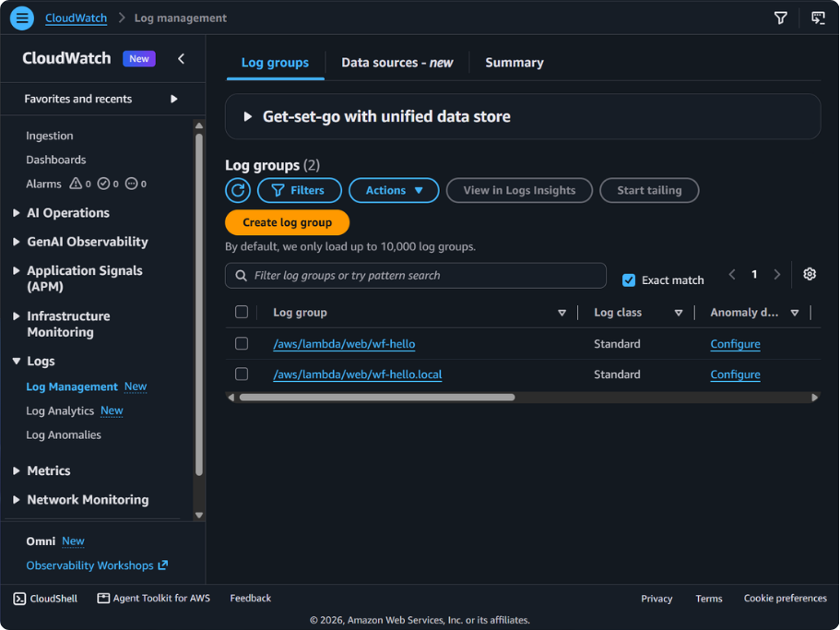Image resolution: width=840 pixels, height=630 pixels.
Task: Open the screen share icon in top bar
Action: 818,18
